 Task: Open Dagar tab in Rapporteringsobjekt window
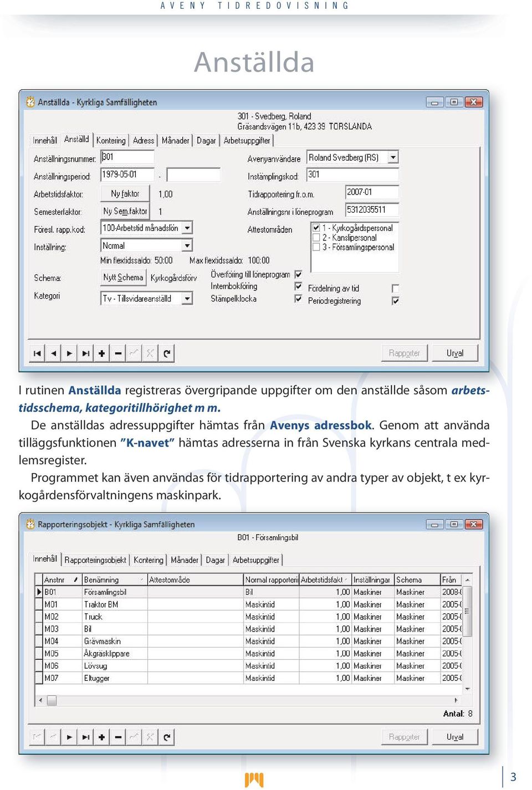215,560
